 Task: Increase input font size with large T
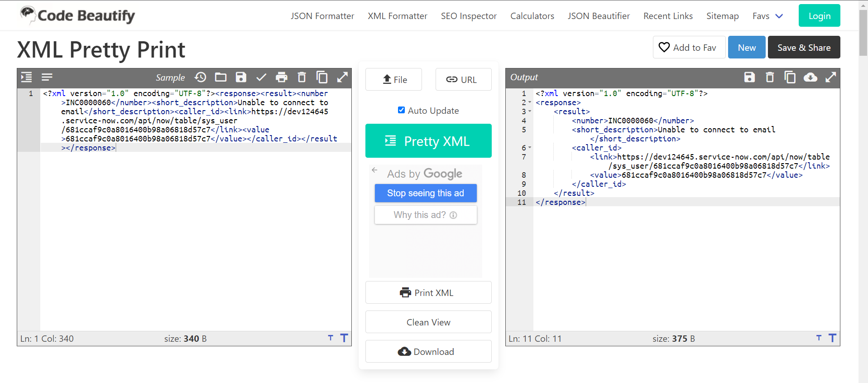pyautogui.click(x=344, y=338)
